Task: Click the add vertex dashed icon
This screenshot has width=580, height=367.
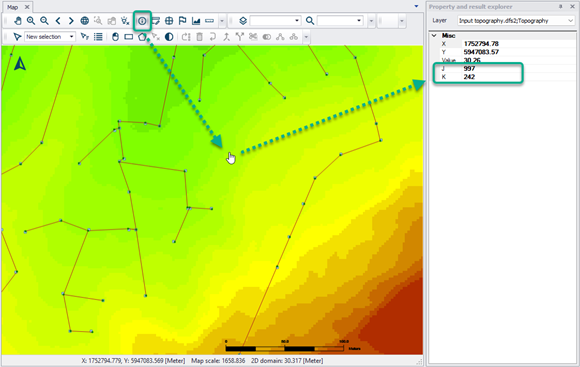Action: pos(186,37)
